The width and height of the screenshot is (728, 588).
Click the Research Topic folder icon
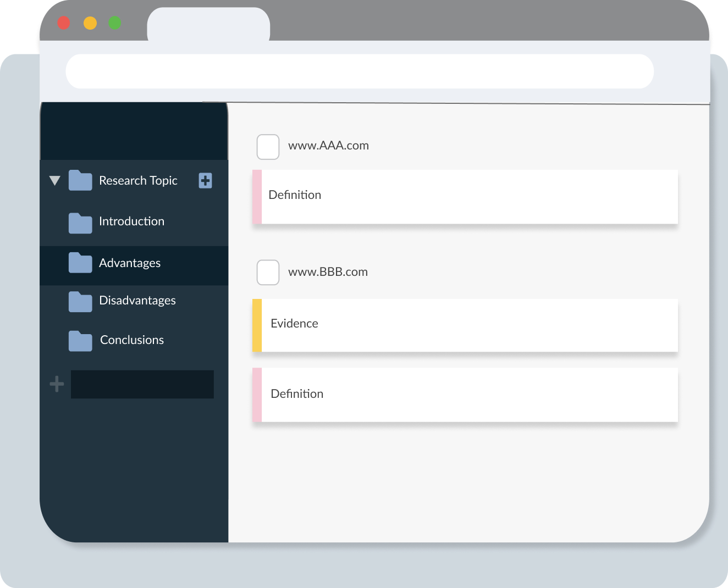(80, 180)
